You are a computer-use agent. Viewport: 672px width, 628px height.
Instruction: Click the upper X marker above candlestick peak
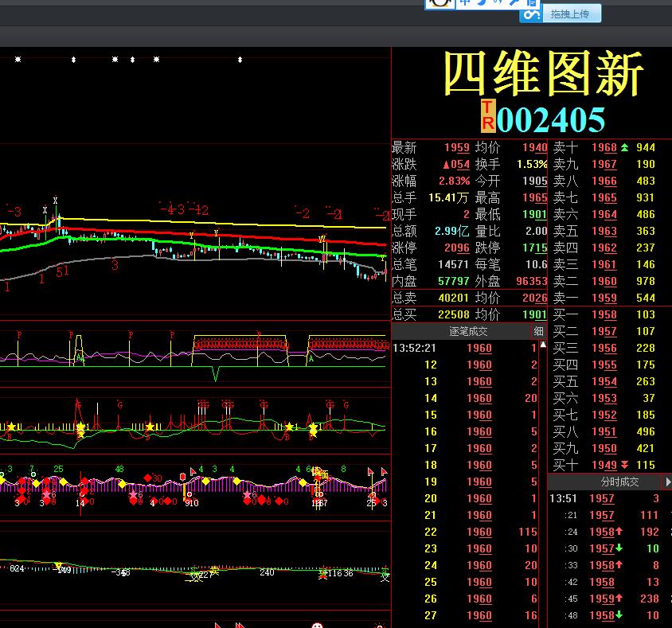pyautogui.click(x=55, y=200)
